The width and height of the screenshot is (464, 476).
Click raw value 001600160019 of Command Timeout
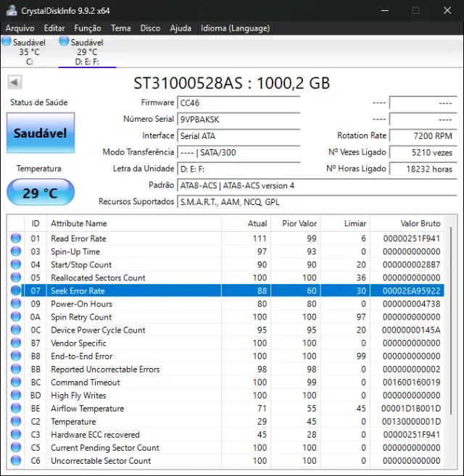pyautogui.click(x=411, y=383)
